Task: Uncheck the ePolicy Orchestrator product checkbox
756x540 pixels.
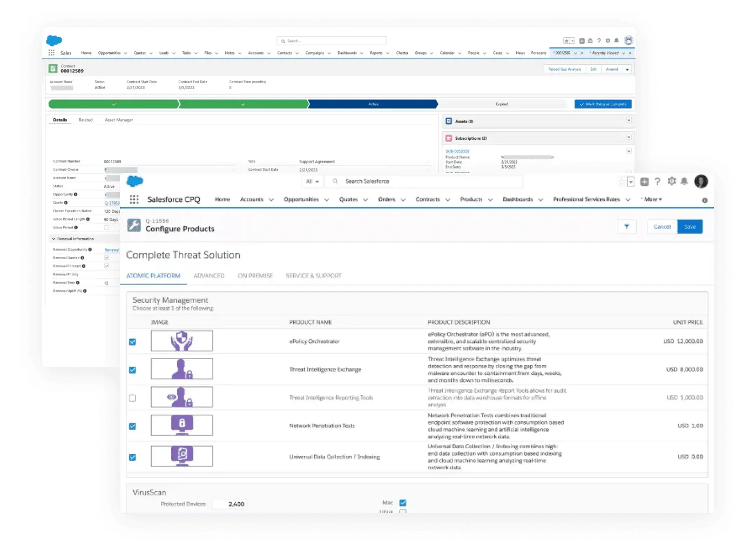Action: (x=132, y=341)
